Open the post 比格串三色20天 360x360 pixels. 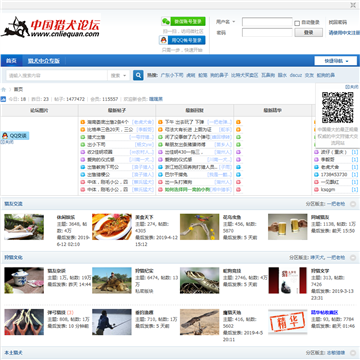pyautogui.click(x=110, y=129)
